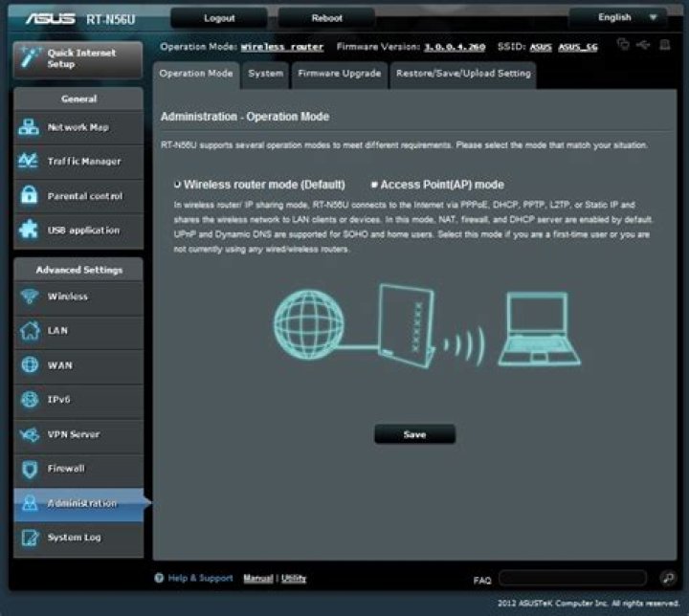Click the USB application puzzle icon
This screenshot has width=689, height=616.
coord(29,230)
